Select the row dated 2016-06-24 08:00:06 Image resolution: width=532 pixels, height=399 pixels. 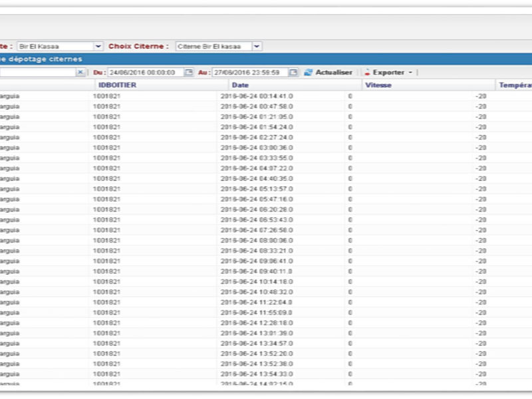click(x=257, y=240)
